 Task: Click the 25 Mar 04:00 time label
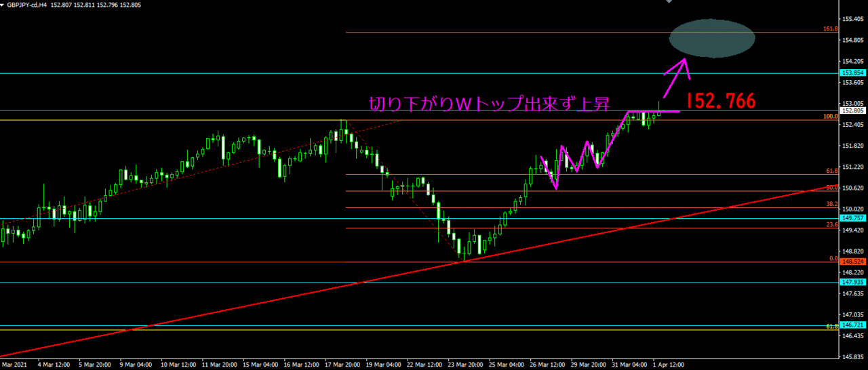tap(508, 364)
